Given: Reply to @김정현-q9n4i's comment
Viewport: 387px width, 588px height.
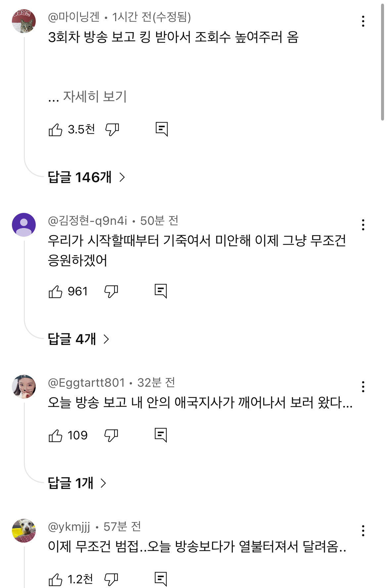Looking at the screenshot, I should (x=161, y=291).
